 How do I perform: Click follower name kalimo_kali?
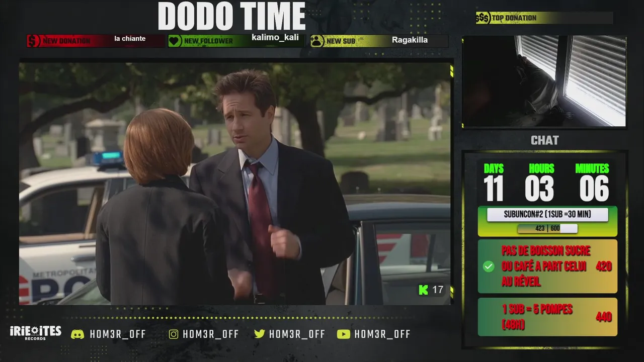click(x=275, y=38)
